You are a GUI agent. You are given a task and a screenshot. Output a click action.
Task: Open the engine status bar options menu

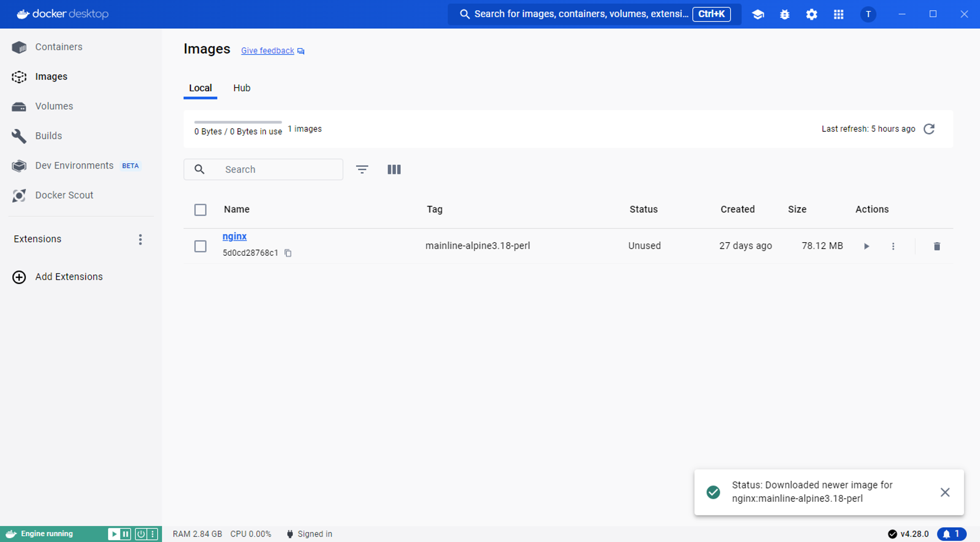(x=153, y=534)
